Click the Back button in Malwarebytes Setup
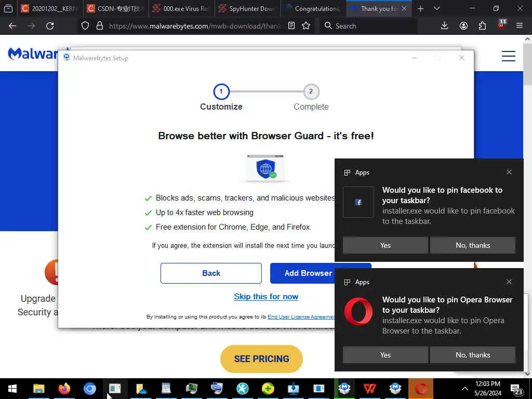This screenshot has height=399, width=532. pos(211,273)
